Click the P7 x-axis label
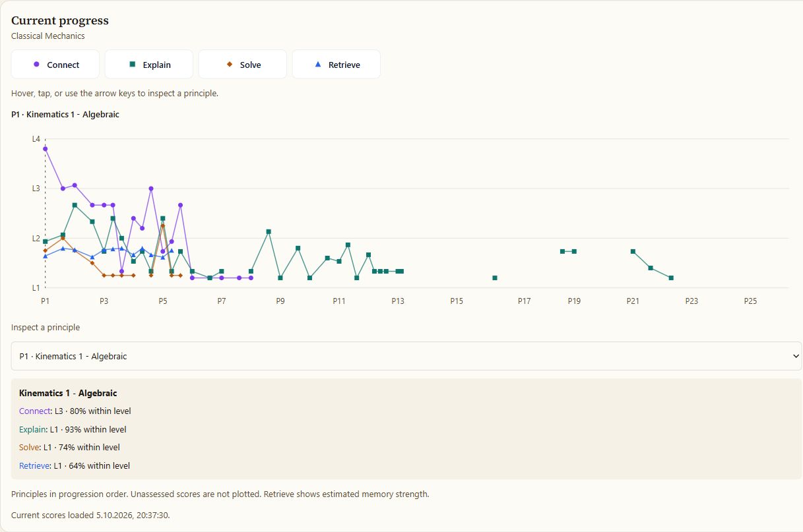This screenshot has width=803, height=532. pyautogui.click(x=222, y=301)
